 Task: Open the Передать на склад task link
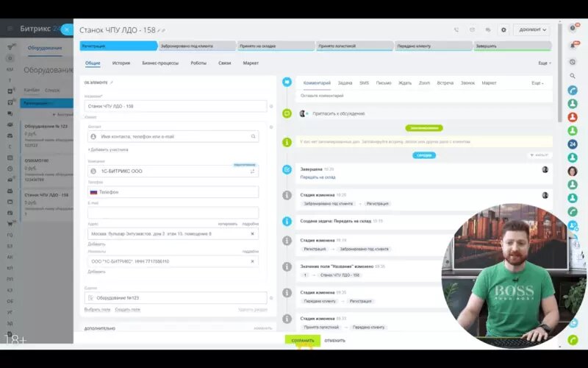click(318, 177)
